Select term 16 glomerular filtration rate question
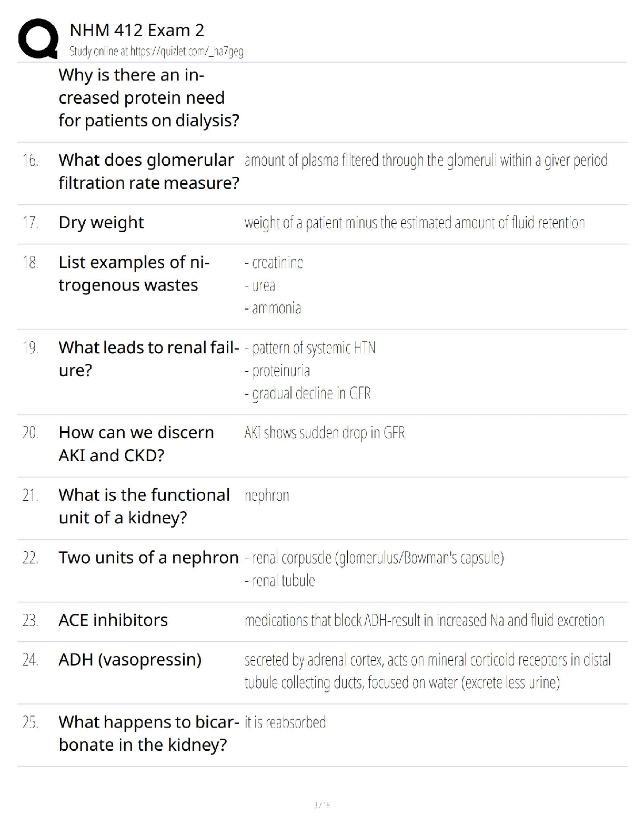The image size is (644, 834). [149, 172]
